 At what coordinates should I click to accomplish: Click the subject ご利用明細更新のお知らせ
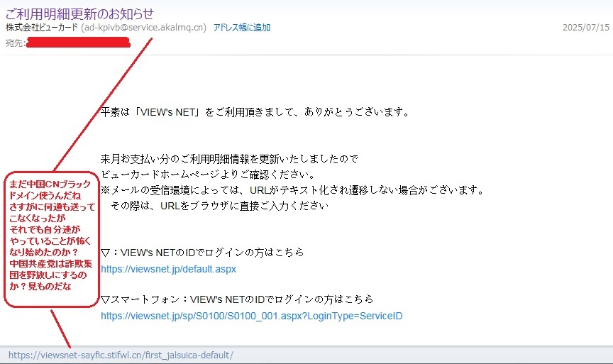click(79, 13)
